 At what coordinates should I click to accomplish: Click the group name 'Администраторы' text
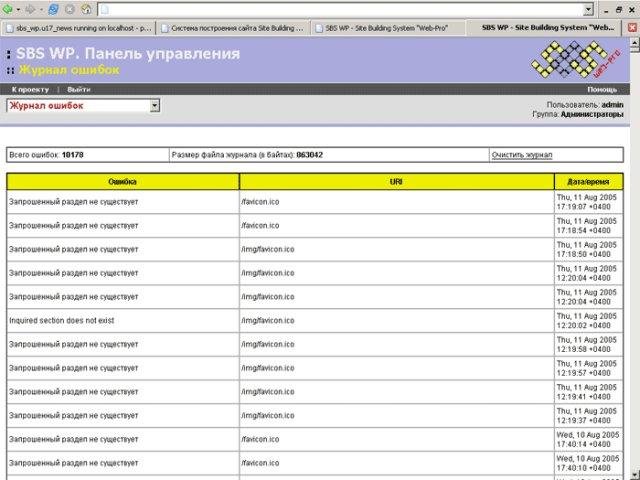click(592, 115)
